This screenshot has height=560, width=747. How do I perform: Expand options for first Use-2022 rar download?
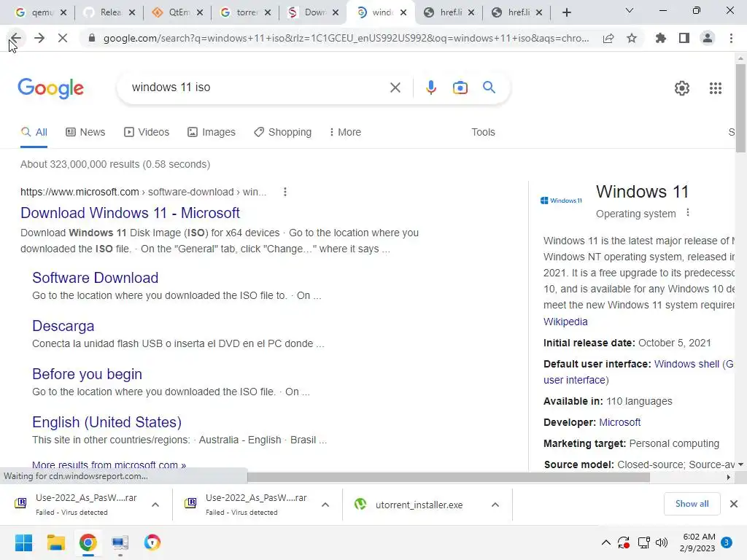155,505
